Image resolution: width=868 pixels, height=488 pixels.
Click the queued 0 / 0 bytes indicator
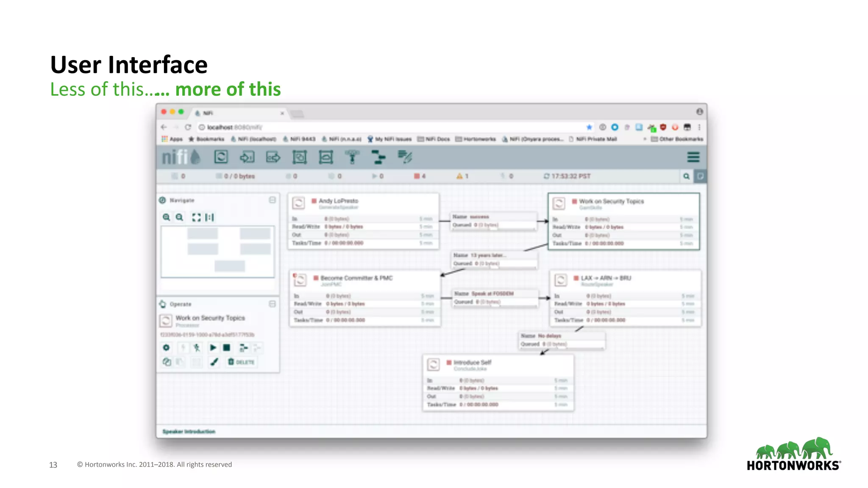(236, 176)
